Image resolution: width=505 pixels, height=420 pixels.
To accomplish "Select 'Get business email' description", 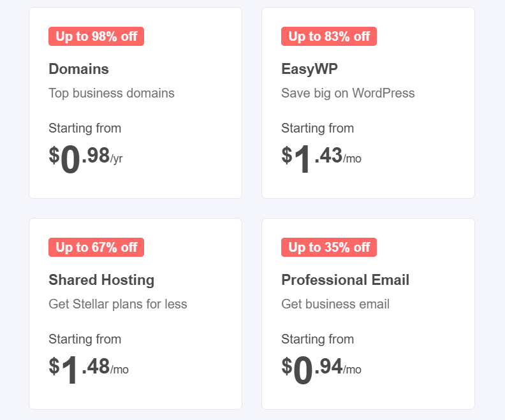I will (335, 304).
